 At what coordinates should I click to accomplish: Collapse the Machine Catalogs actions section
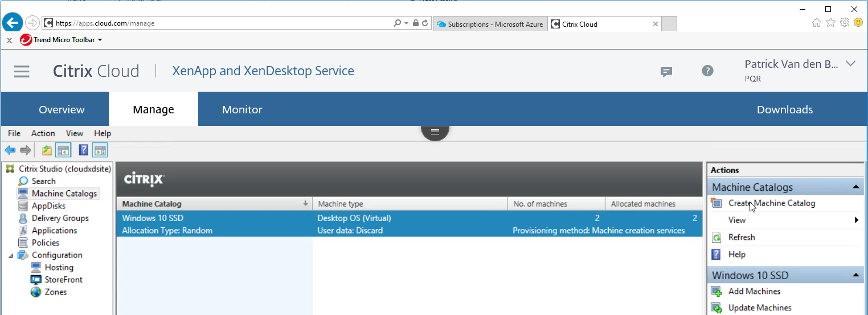pyautogui.click(x=855, y=187)
